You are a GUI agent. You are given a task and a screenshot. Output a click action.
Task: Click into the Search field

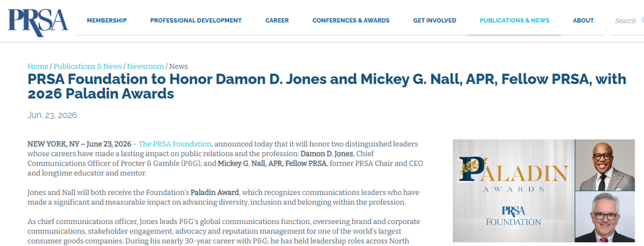pos(625,21)
